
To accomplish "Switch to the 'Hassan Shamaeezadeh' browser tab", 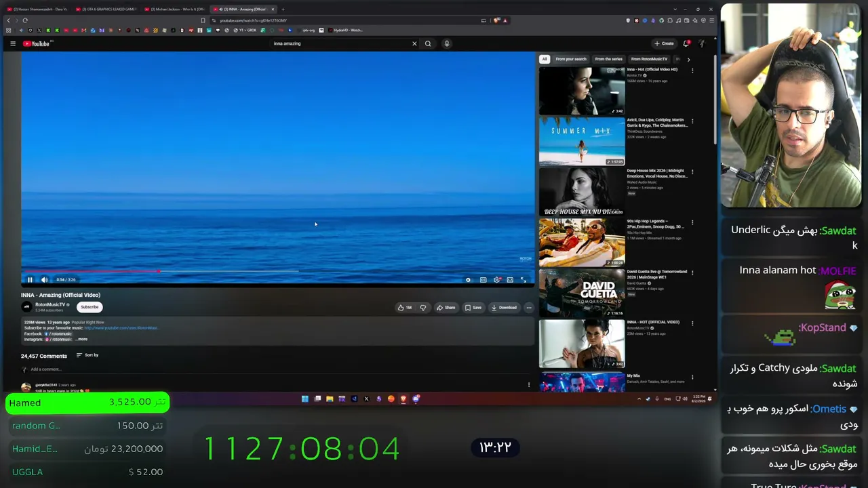I will 37,9.
